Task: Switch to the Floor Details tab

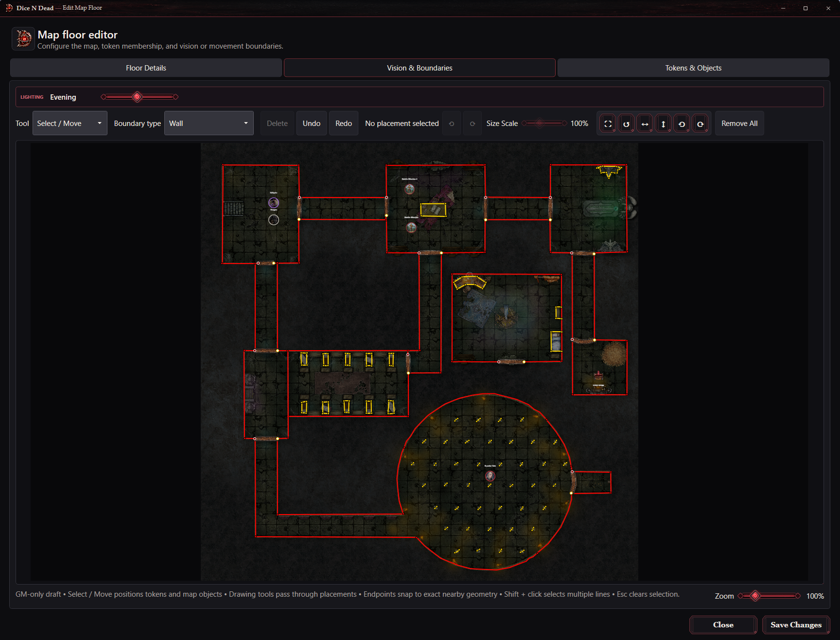Action: 146,68
